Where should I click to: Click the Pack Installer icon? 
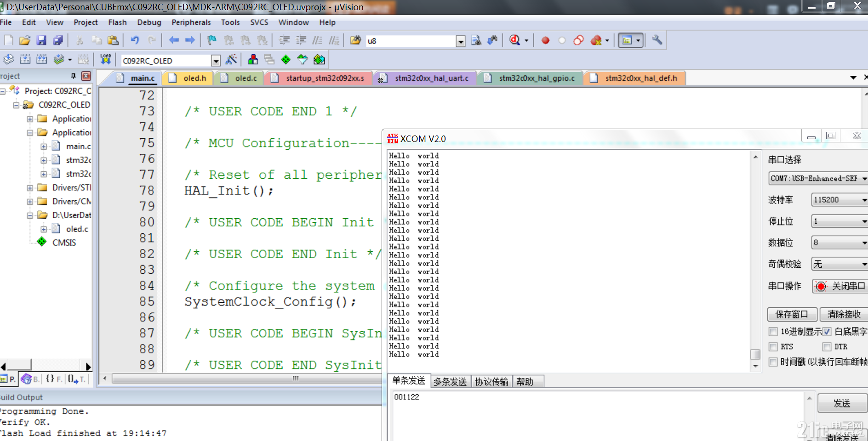pyautogui.click(x=319, y=59)
